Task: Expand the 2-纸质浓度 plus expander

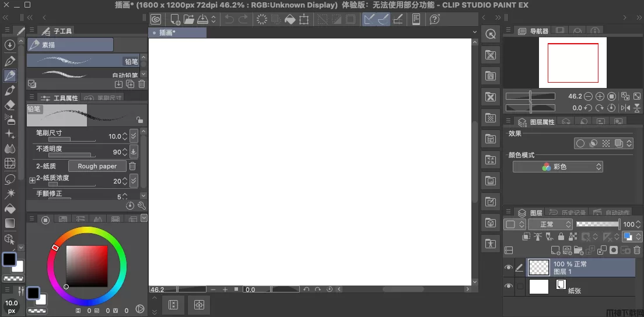Action: tap(32, 181)
